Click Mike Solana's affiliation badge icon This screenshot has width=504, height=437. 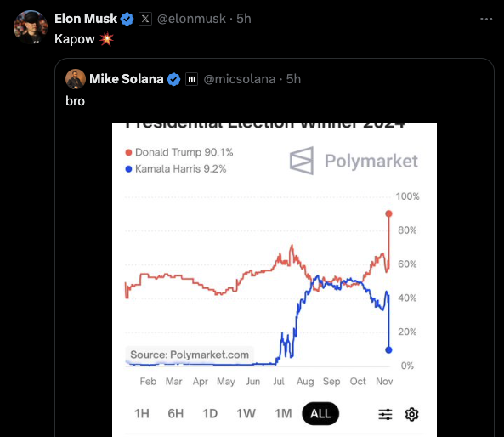(x=191, y=79)
